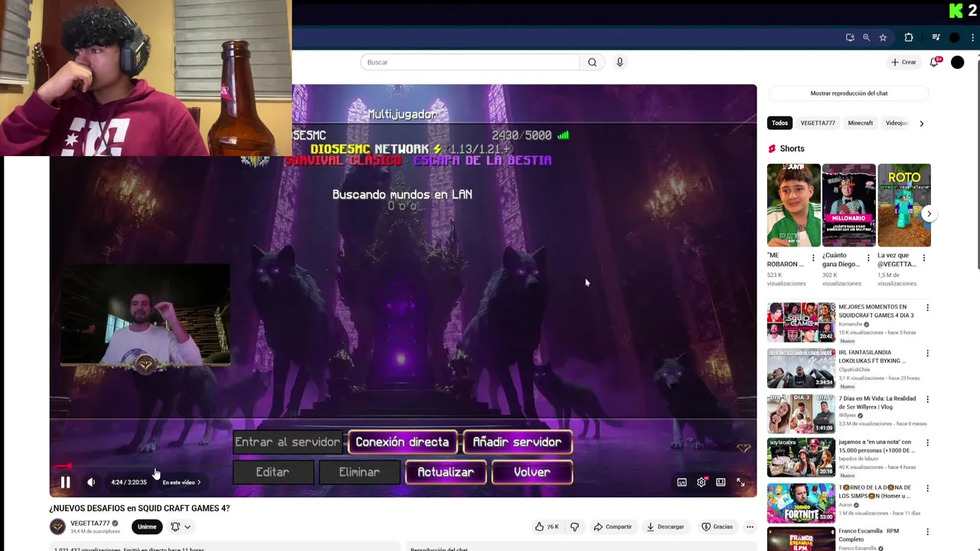Open options for '¿Cuánto gana Diego' short
The image size is (980, 551).
click(x=870, y=258)
